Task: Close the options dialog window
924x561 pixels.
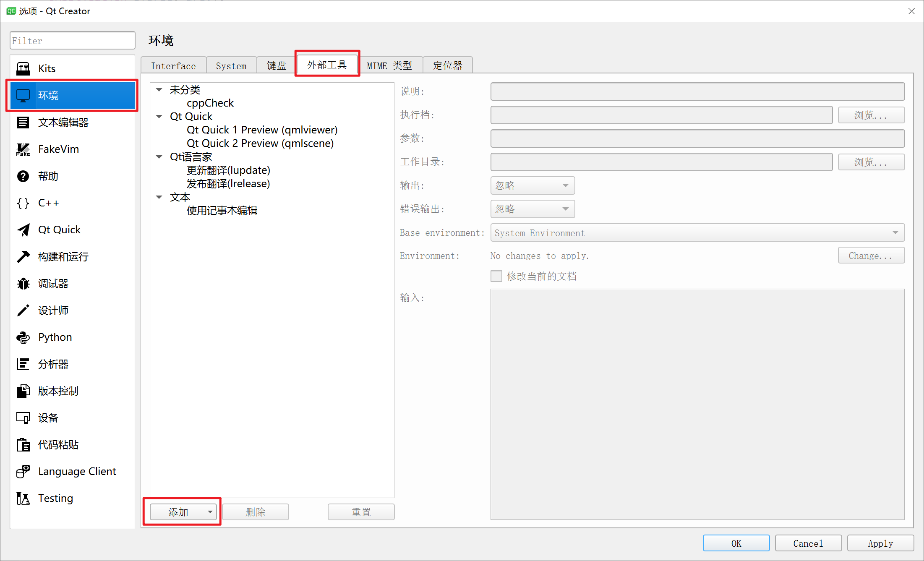Action: click(911, 11)
